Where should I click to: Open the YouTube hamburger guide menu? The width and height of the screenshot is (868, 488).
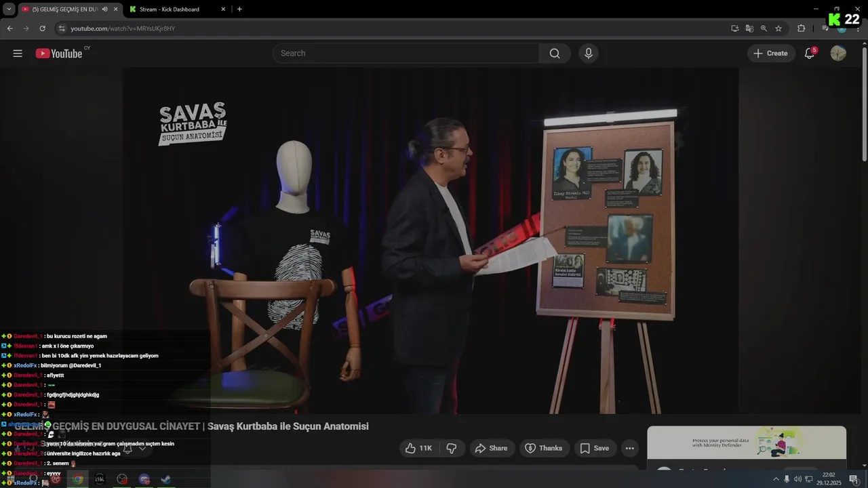tap(18, 54)
